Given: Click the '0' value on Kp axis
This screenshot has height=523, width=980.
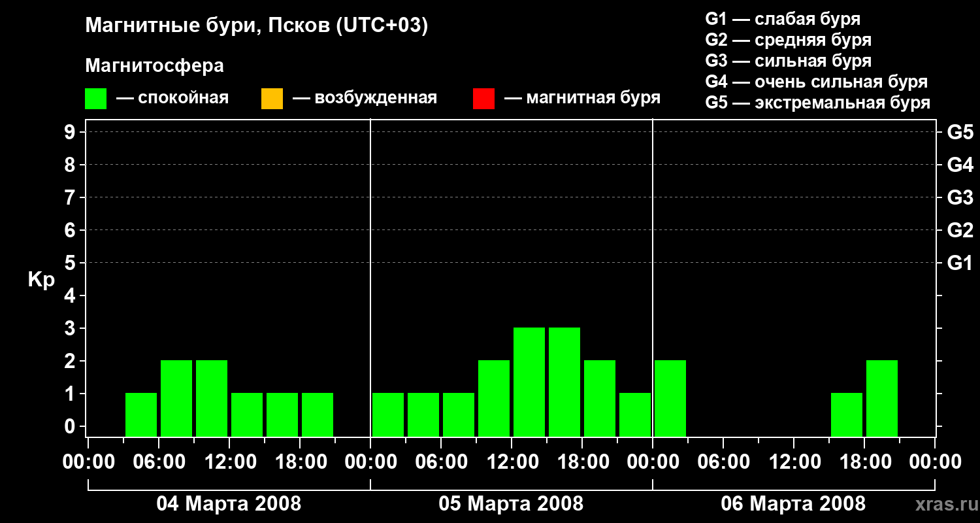Looking at the screenshot, I should click(71, 426).
